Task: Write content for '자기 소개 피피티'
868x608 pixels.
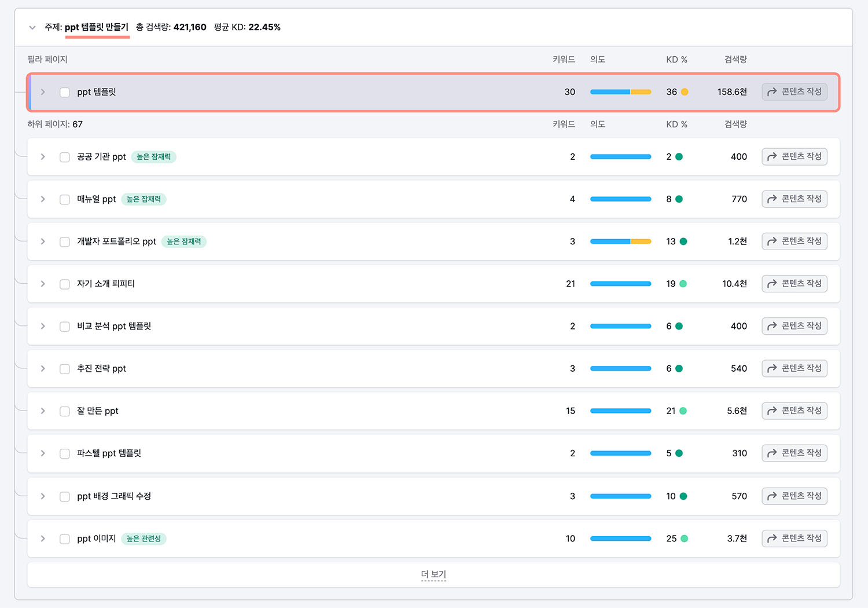Action: click(x=795, y=283)
